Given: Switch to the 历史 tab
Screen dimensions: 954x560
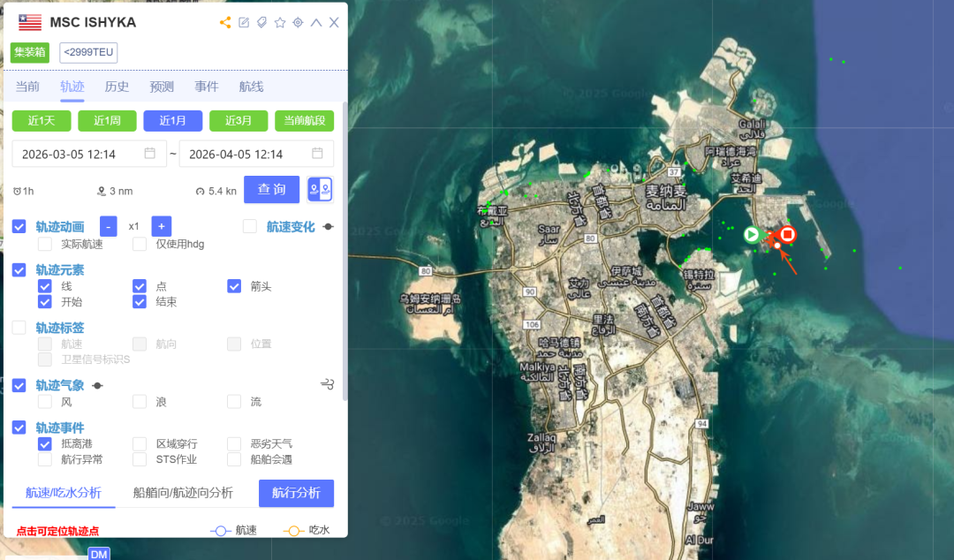Looking at the screenshot, I should coord(117,87).
